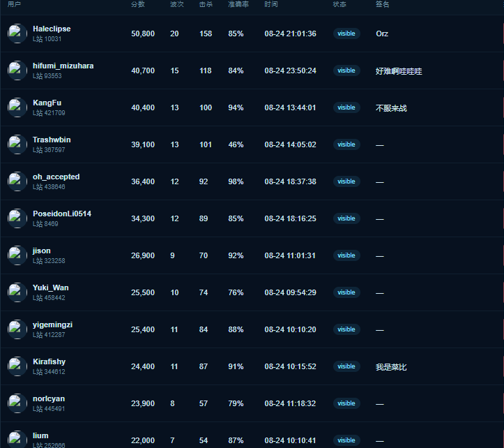This screenshot has width=504, height=448.
Task: Toggle visible status for Haleclipse
Action: [x=346, y=33]
